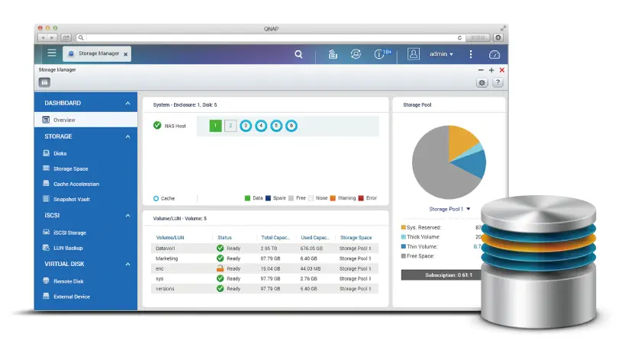
Task: Open the three-dot more options menu
Action: click(471, 54)
